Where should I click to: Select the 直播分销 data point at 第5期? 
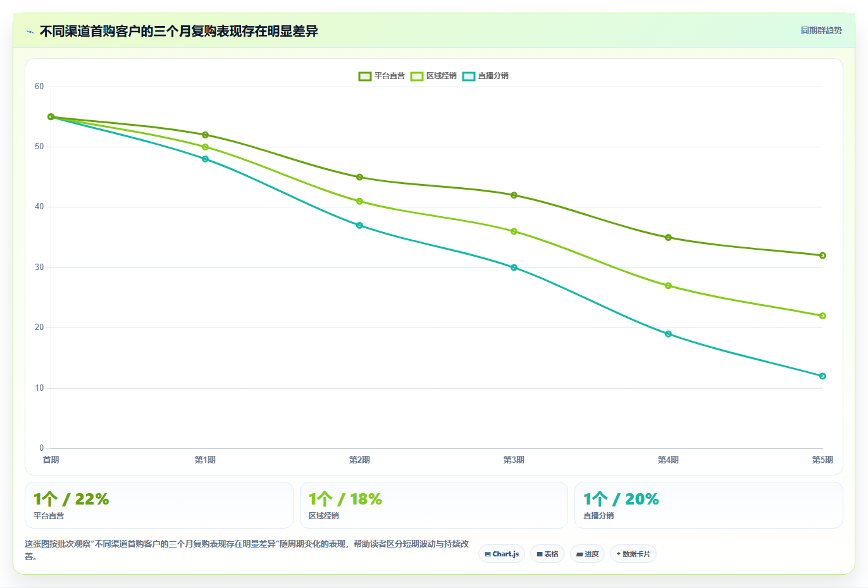click(822, 376)
